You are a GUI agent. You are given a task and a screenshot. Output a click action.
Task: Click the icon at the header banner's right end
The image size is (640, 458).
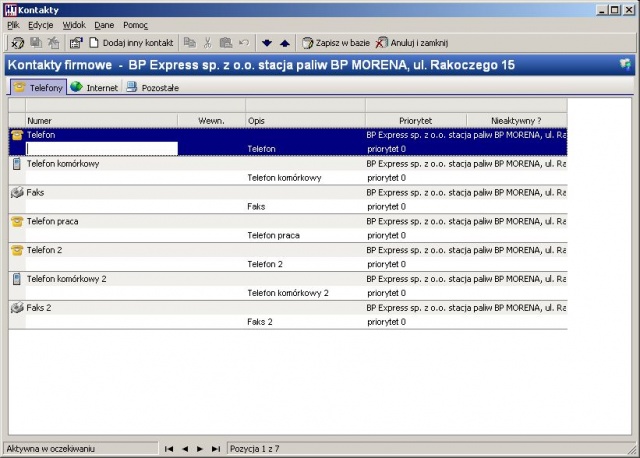coord(625,64)
